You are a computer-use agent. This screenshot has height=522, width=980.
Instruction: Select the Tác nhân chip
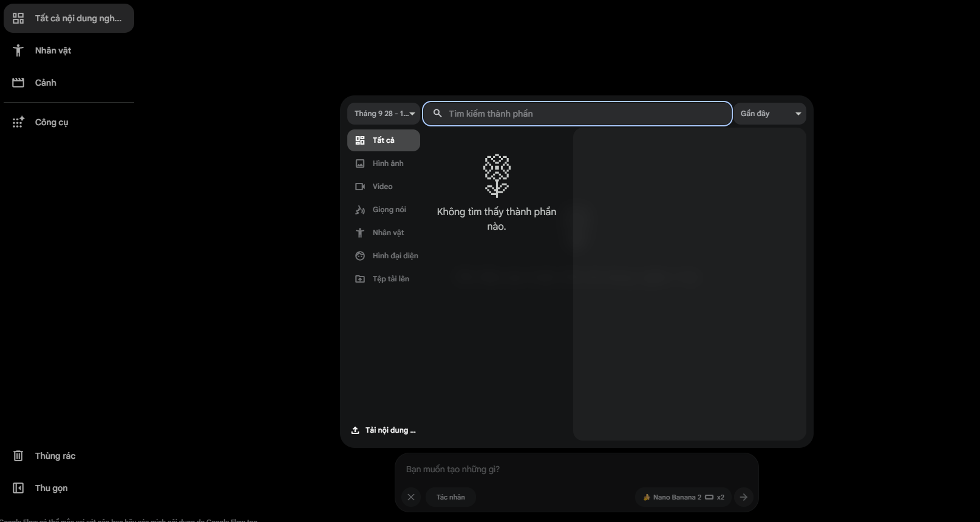point(451,497)
